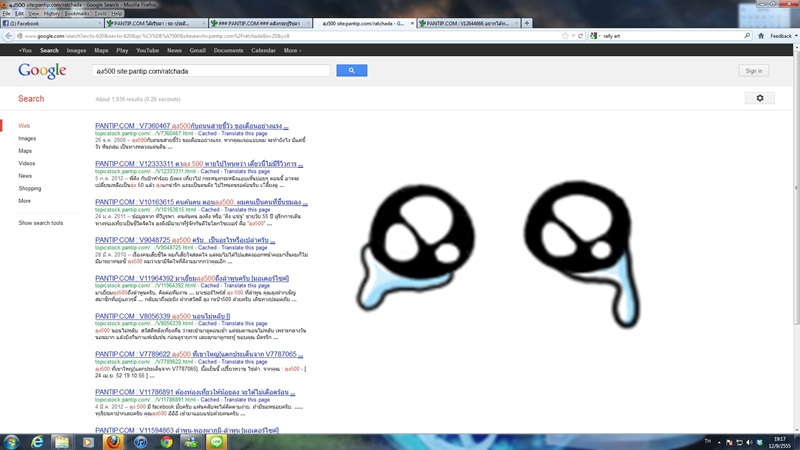Open the Windows Live Messenger taskbar icon
Viewport: 800px width, 450px height.
click(191, 442)
